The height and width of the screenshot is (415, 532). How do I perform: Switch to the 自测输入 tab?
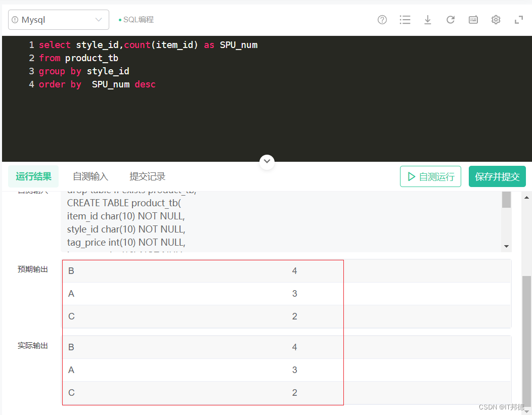90,176
